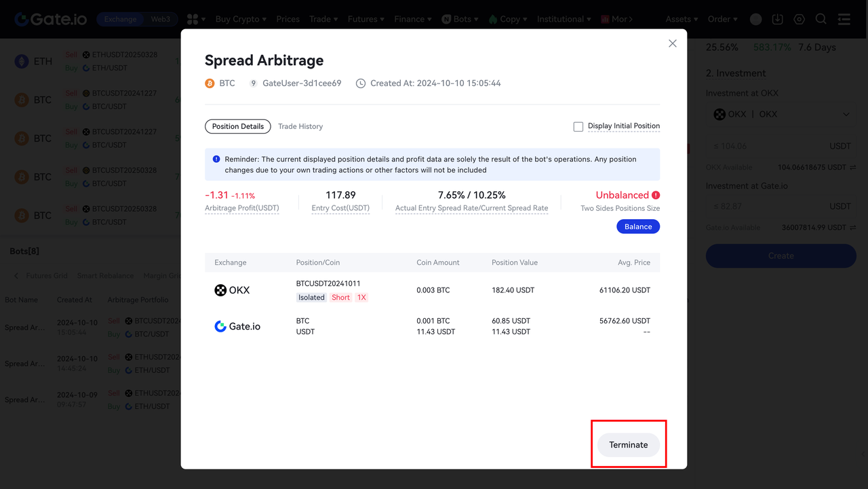Click the download app icon in header
The width and height of the screenshot is (868, 489).
coord(778,20)
